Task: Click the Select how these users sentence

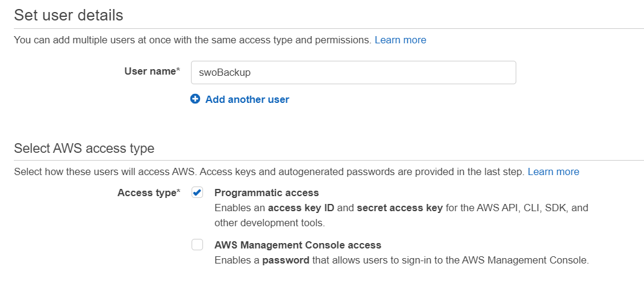Action: pos(269,171)
